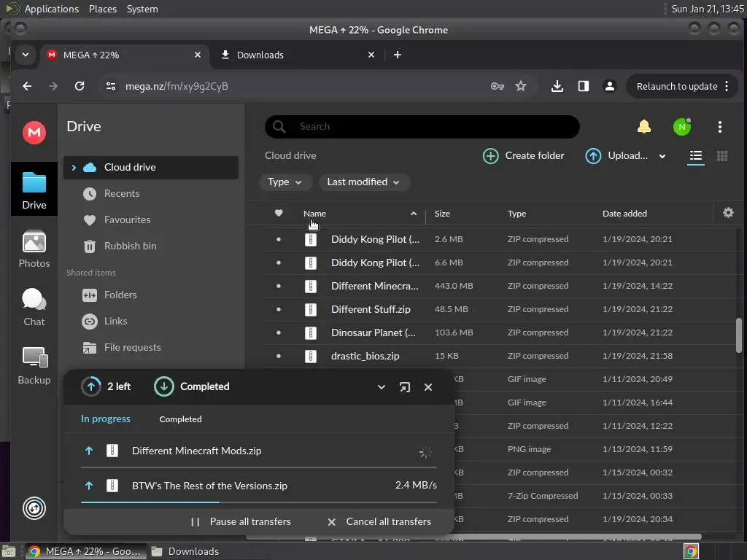Pause all transfers

241,521
